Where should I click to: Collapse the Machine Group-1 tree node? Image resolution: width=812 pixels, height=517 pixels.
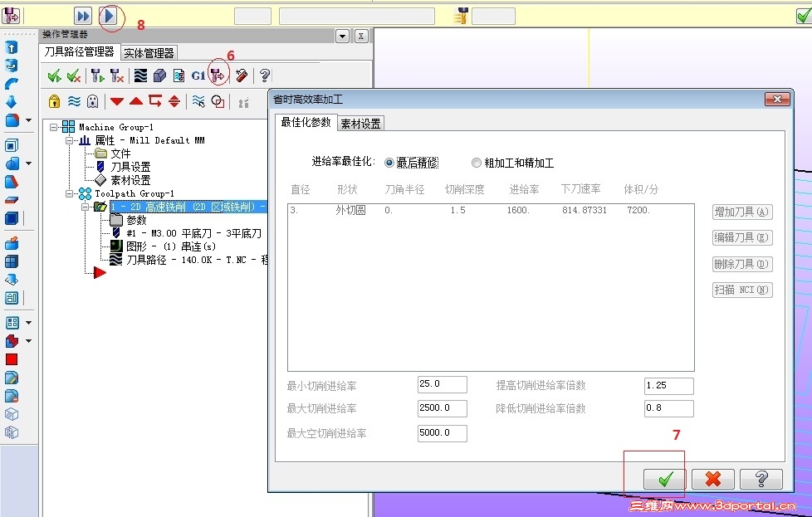pyautogui.click(x=54, y=127)
